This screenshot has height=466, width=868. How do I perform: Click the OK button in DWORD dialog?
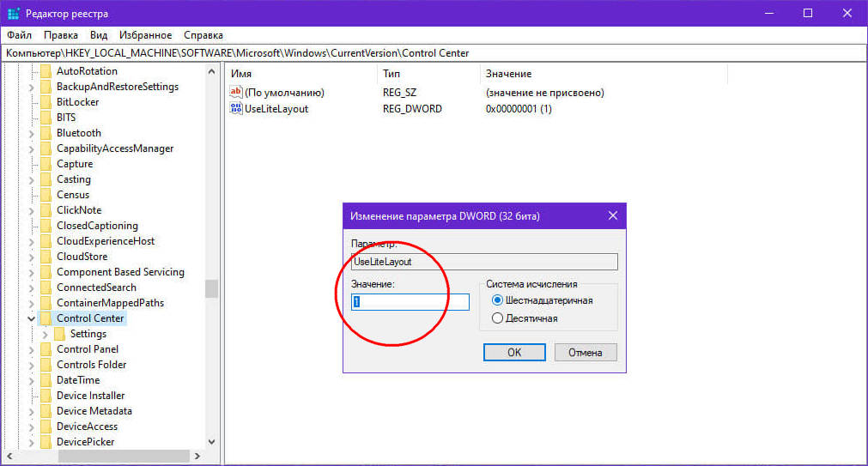(x=514, y=352)
